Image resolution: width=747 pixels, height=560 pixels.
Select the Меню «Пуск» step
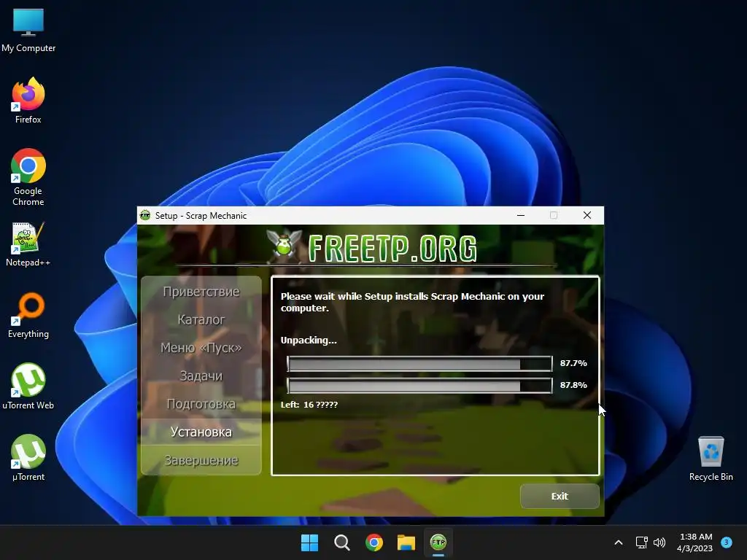coord(201,348)
